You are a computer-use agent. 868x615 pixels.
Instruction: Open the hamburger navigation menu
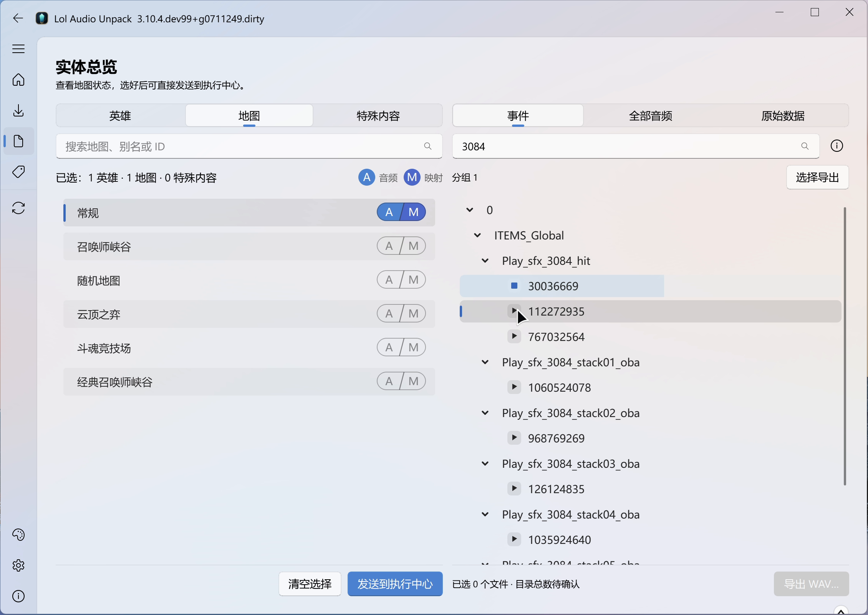point(18,49)
